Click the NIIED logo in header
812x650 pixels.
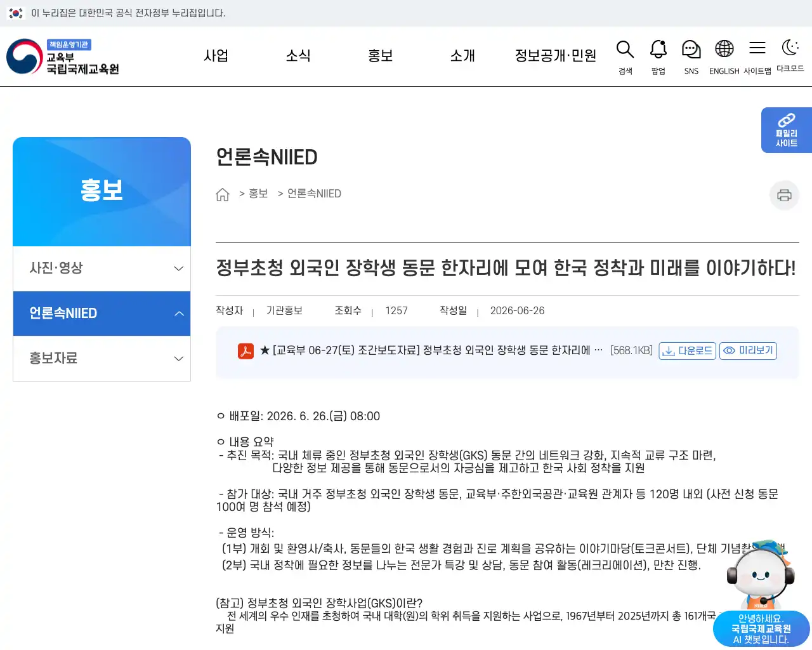[63, 56]
